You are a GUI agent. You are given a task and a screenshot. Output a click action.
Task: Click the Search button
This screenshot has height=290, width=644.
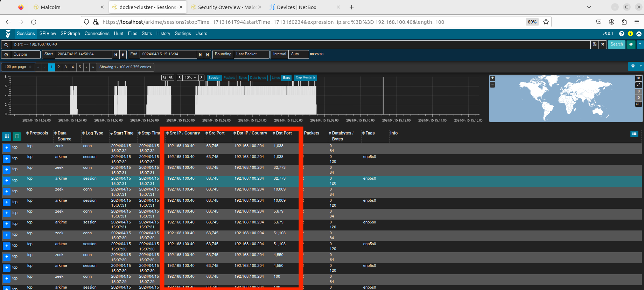(616, 44)
